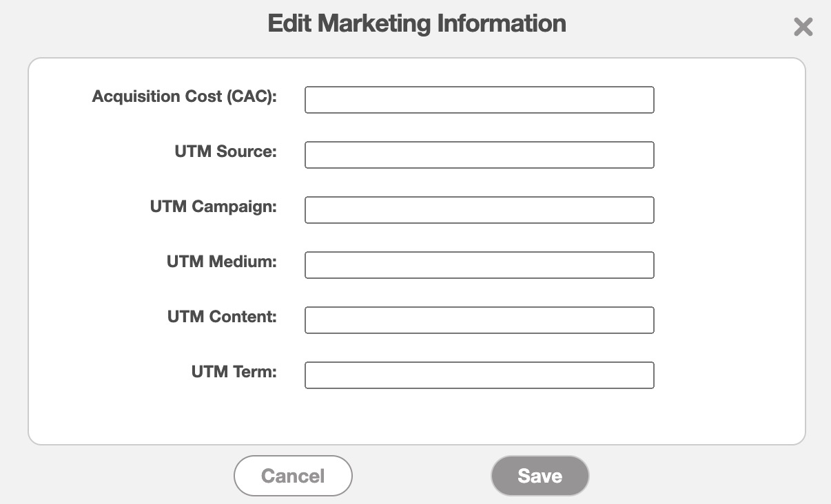831x504 pixels.
Task: Focus the UTM Content text box
Action: (x=479, y=320)
